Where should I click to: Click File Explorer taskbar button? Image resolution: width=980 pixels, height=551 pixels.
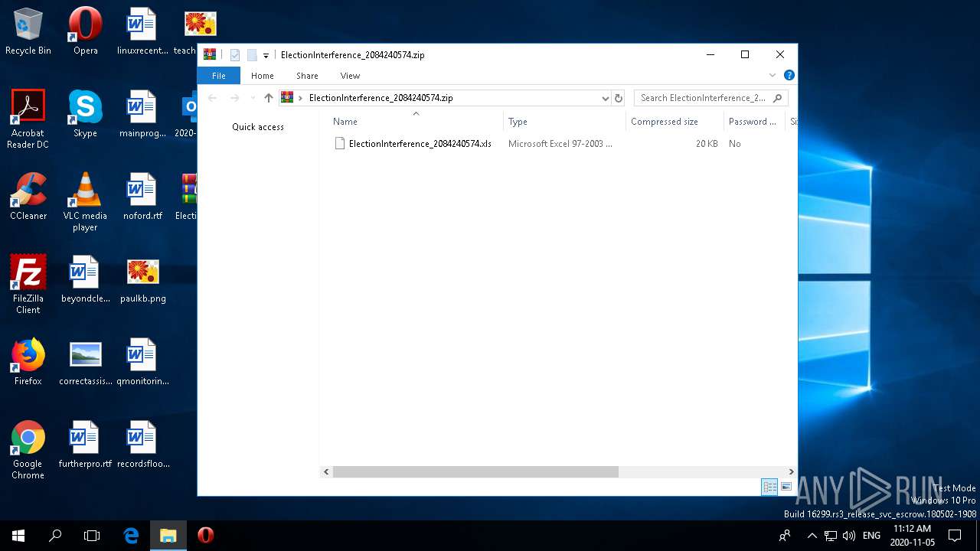click(168, 536)
